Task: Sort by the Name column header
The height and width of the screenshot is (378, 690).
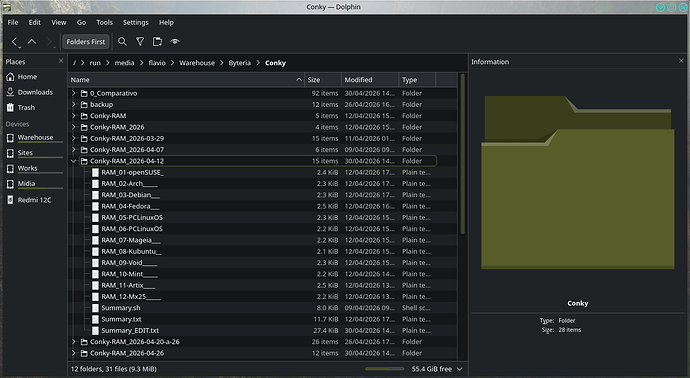Action: coord(187,80)
